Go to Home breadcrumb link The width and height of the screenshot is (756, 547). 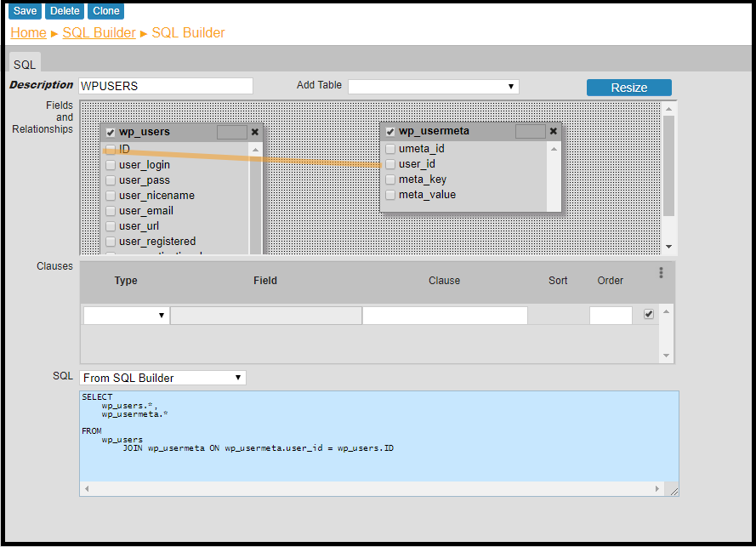[28, 32]
